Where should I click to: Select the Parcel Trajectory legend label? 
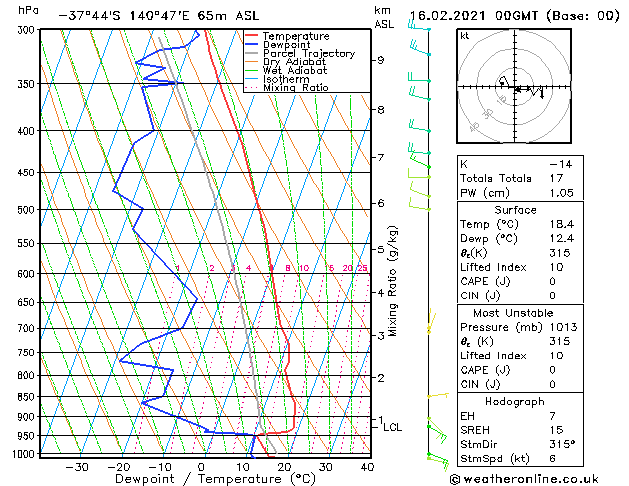[309, 53]
